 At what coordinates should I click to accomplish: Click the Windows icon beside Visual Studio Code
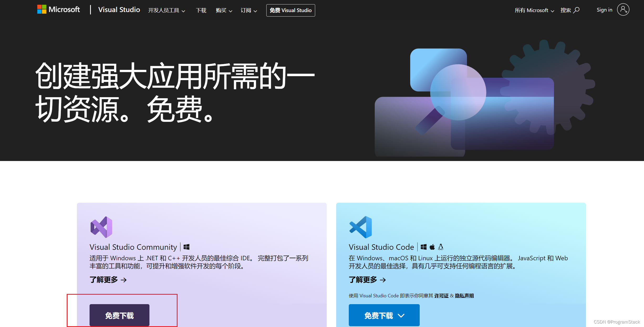[x=423, y=247]
